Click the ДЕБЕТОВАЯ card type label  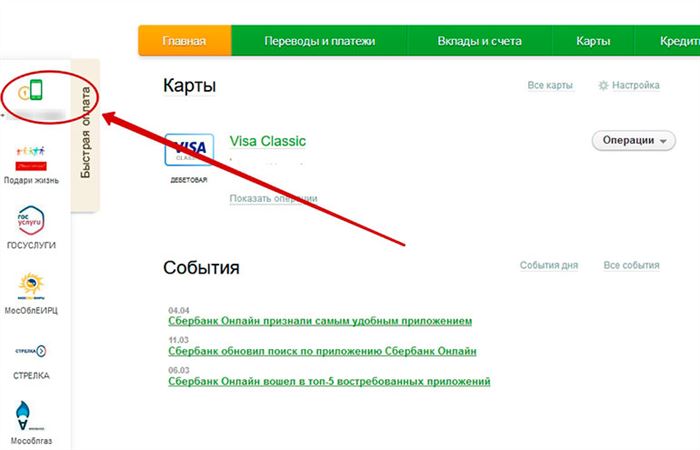coord(189,180)
